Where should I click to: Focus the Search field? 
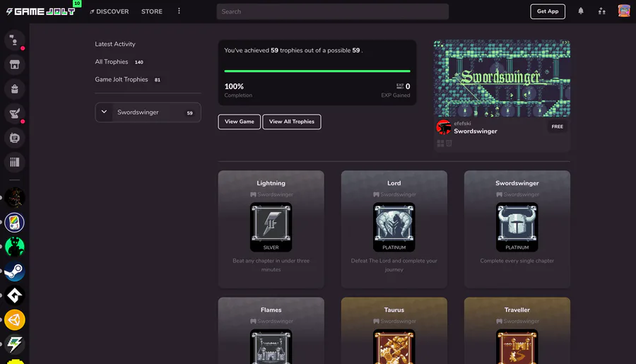333,11
